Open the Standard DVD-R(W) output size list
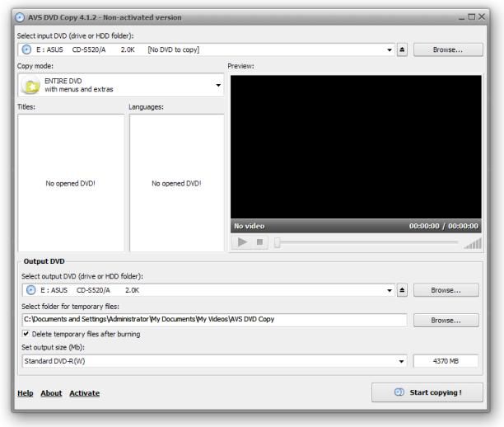The image size is (504, 427). pos(402,361)
